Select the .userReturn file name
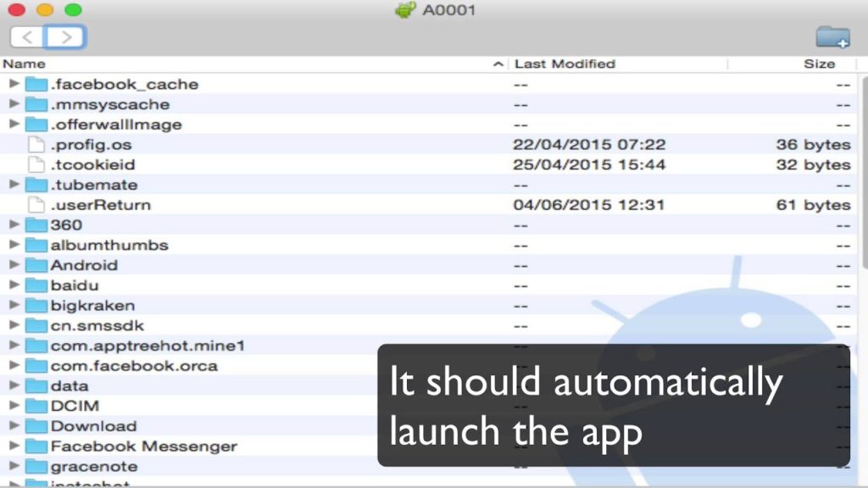 pos(101,205)
